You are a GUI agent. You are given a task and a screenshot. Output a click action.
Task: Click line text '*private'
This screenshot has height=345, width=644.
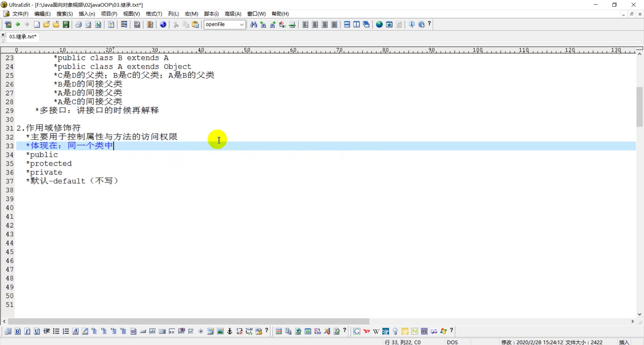tap(44, 172)
